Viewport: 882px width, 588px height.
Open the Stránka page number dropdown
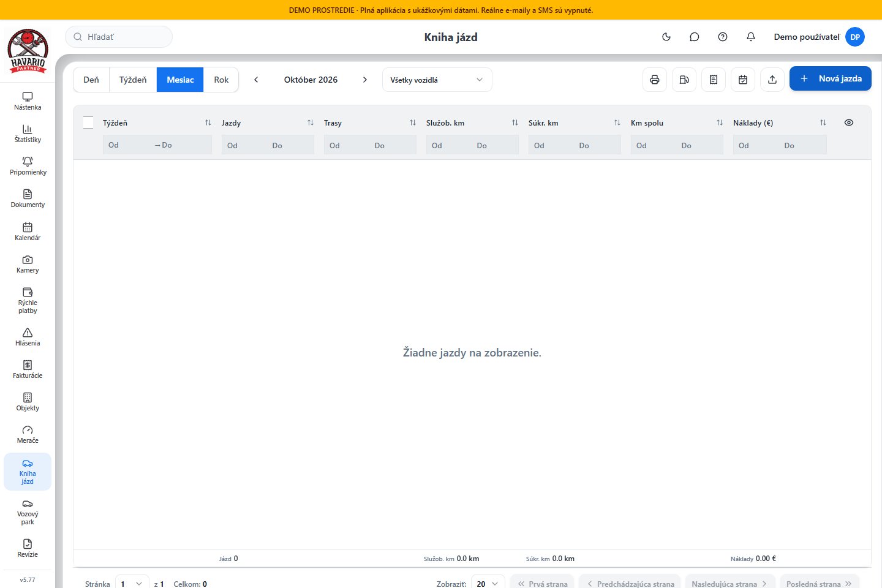click(x=132, y=584)
